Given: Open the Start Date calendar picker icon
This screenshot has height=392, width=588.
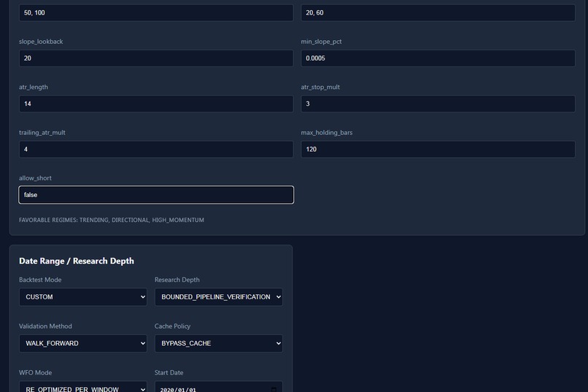Looking at the screenshot, I should pos(274,390).
